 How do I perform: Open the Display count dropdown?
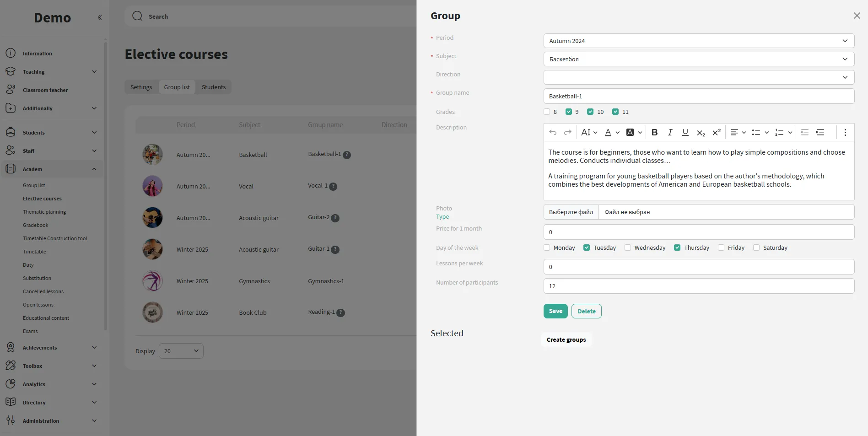coord(181,351)
